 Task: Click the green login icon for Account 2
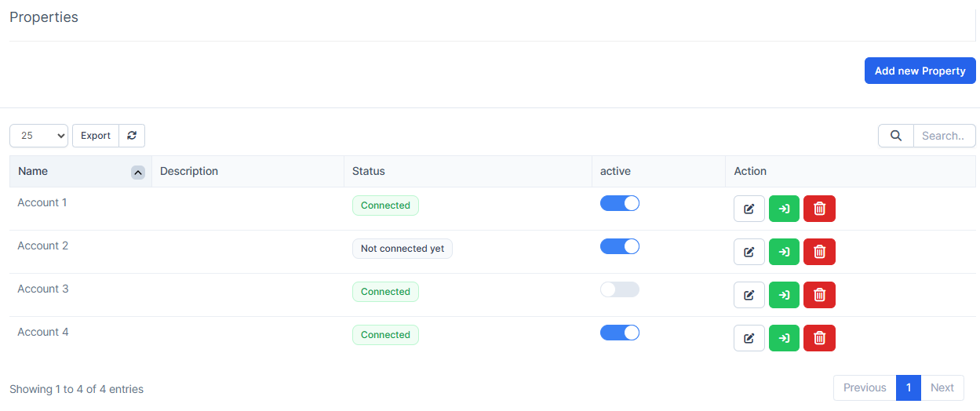pos(784,252)
